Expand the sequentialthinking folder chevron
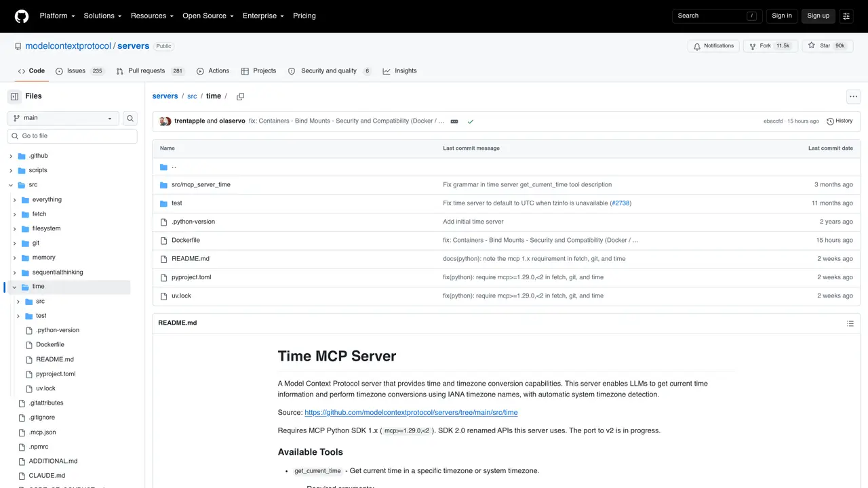The width and height of the screenshot is (868, 488). coord(14,272)
